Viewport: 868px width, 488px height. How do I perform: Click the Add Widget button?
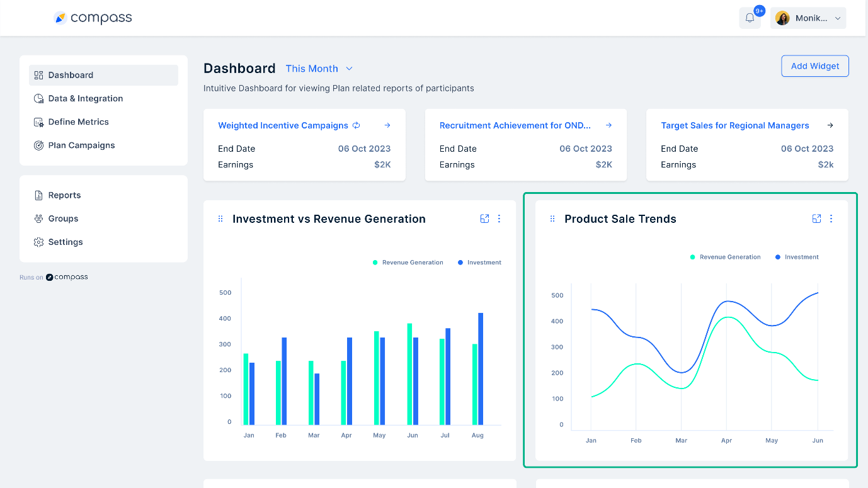point(814,66)
